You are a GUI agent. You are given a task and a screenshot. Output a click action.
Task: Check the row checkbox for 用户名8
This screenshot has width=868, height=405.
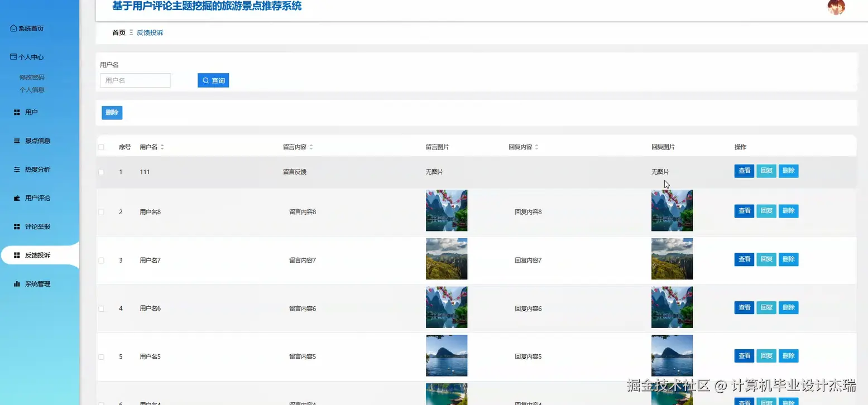pyautogui.click(x=102, y=212)
